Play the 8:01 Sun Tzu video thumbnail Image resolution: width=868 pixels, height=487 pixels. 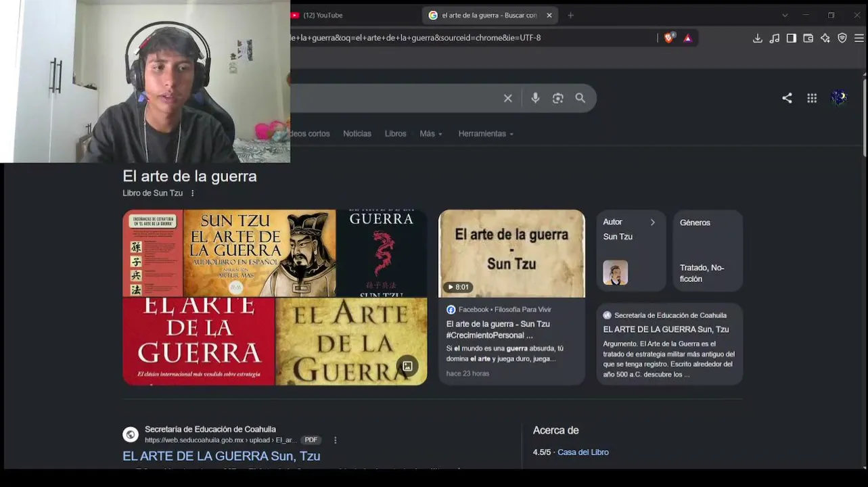click(511, 254)
